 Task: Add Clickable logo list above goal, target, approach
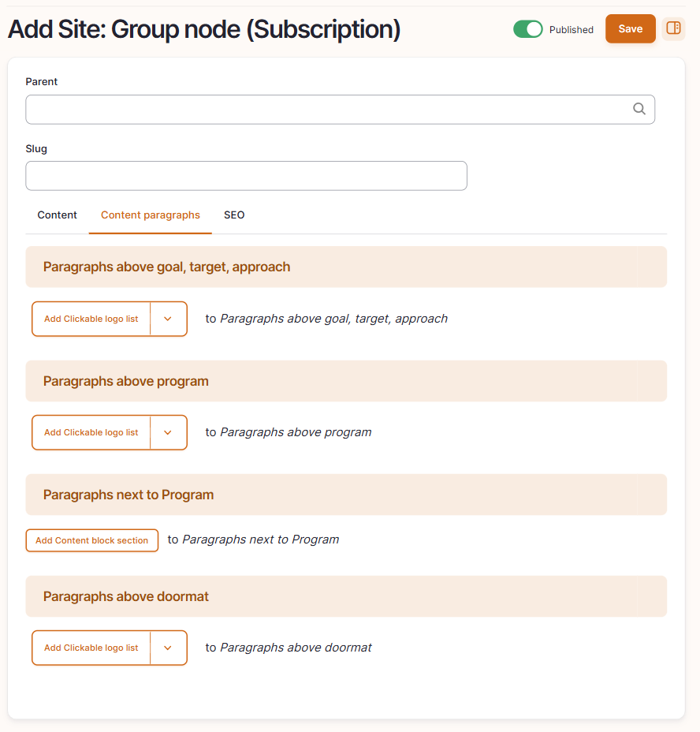point(91,319)
